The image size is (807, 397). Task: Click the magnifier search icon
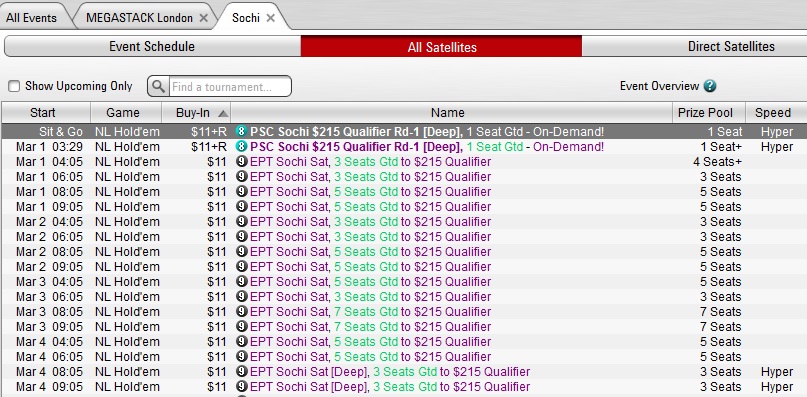pyautogui.click(x=159, y=87)
